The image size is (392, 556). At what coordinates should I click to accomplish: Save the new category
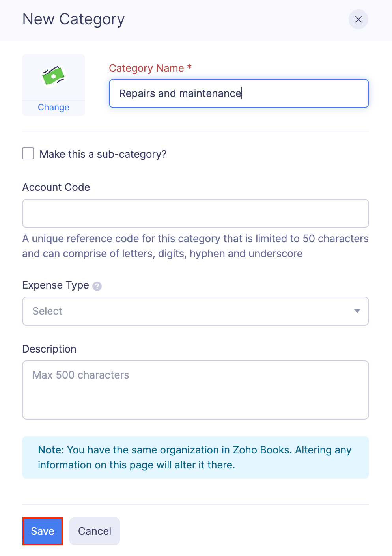coord(42,531)
